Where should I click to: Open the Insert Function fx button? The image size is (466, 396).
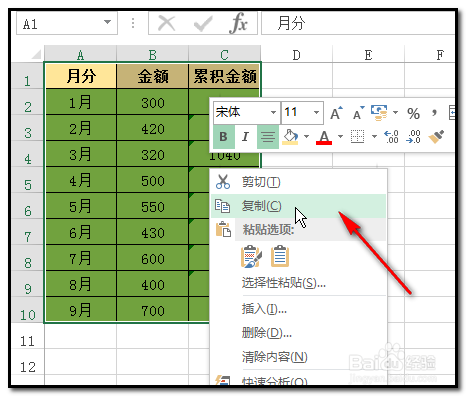click(238, 24)
